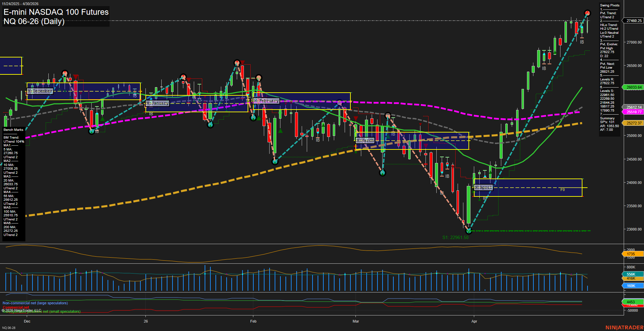Image resolution: width=644 pixels, height=331 pixels.
Task: Collapse the Bench Marks panel
Action: coord(13,129)
